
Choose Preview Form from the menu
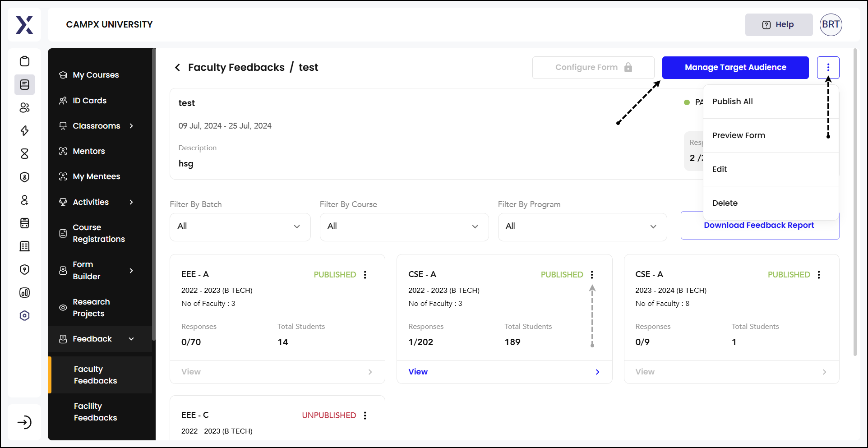click(771, 135)
